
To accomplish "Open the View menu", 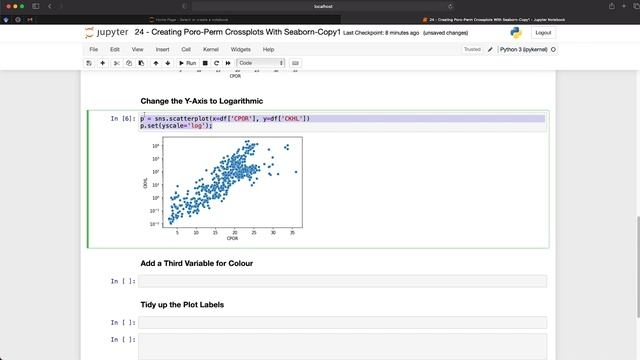I will tap(137, 49).
